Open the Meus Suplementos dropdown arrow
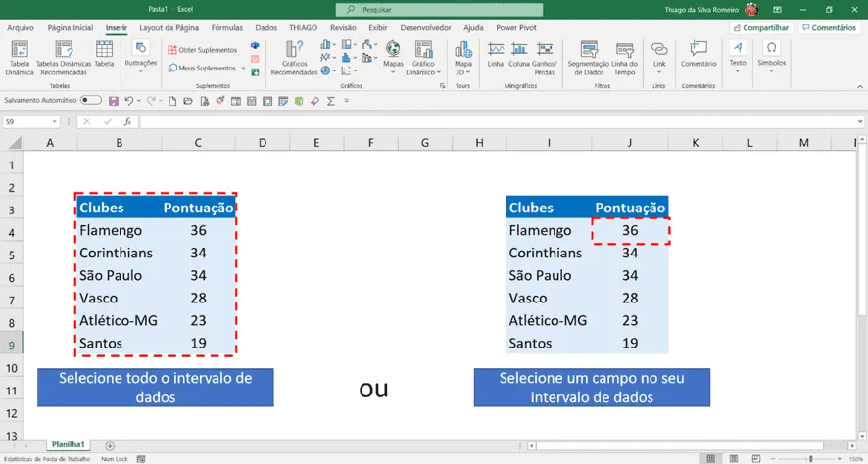868x464 pixels. tap(243, 68)
